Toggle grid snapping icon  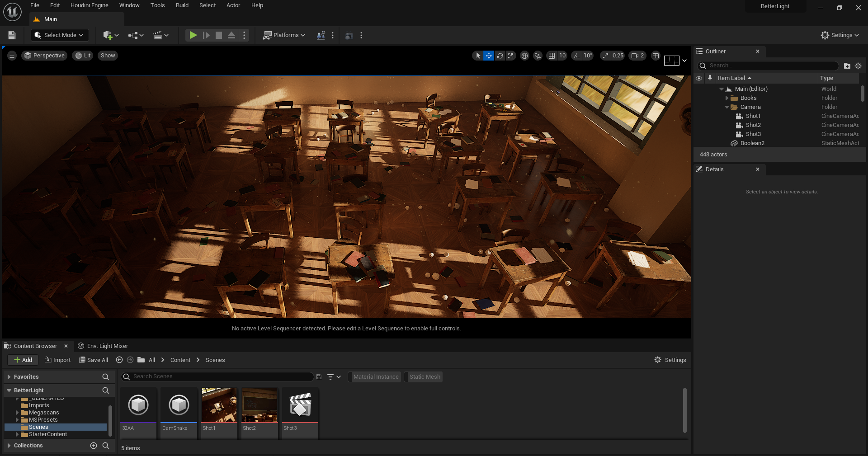(552, 56)
